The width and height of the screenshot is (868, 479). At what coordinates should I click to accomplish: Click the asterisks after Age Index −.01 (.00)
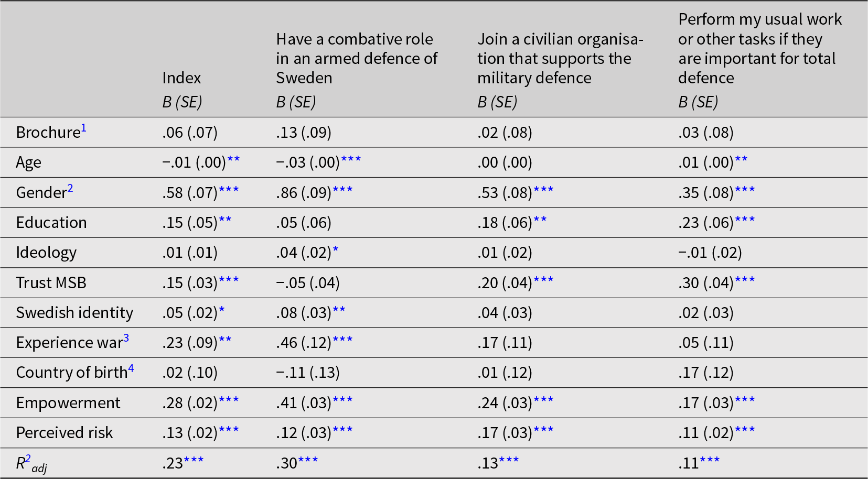[x=233, y=160]
